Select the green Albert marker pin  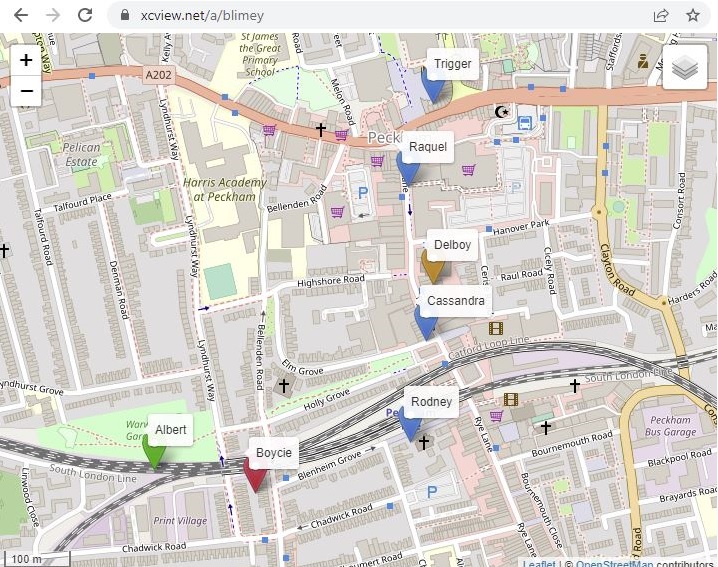tap(154, 452)
